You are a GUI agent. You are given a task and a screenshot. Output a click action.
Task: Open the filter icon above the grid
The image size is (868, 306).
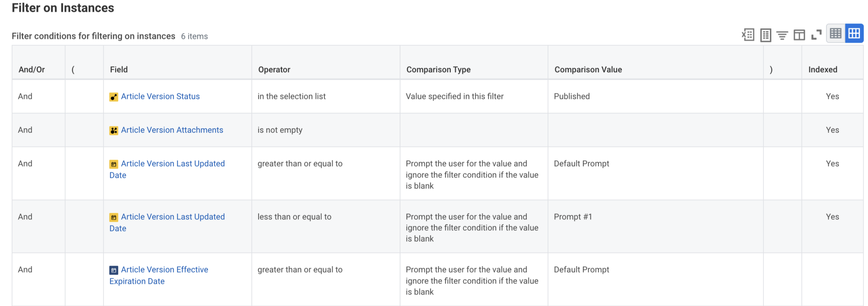(782, 35)
